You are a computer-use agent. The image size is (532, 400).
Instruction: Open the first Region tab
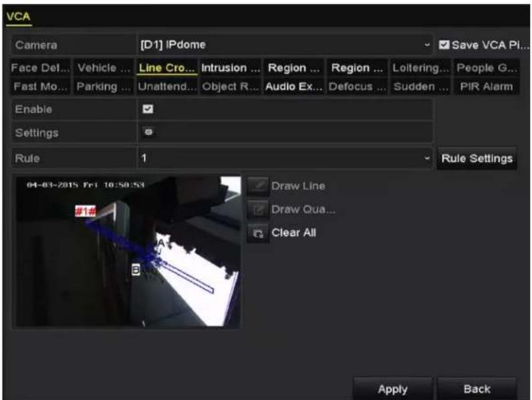coord(293,68)
